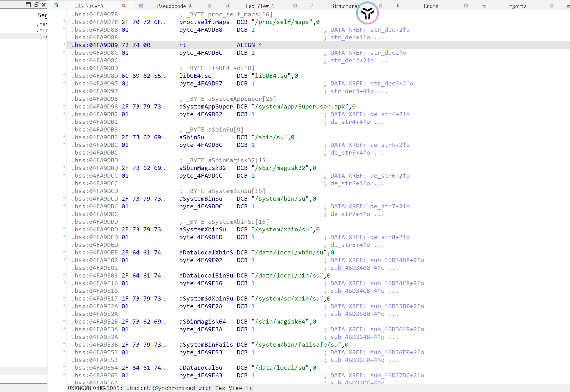Close the Enums tab

point(466,6)
